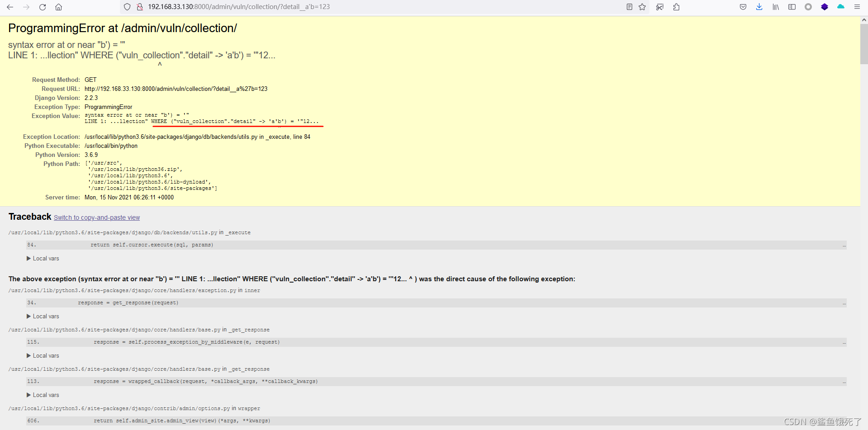Expand Local vars under exception.py inner
868x430 pixels.
coord(43,317)
